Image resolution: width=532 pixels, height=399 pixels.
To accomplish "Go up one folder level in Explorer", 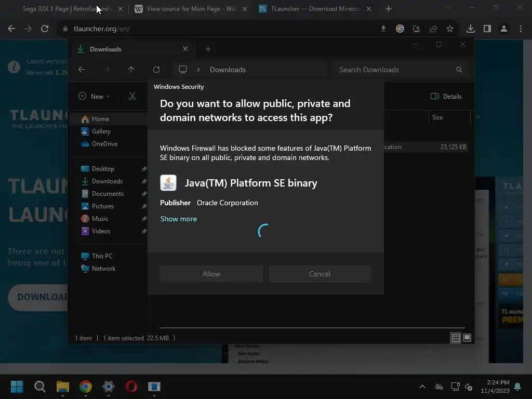I will (x=131, y=70).
